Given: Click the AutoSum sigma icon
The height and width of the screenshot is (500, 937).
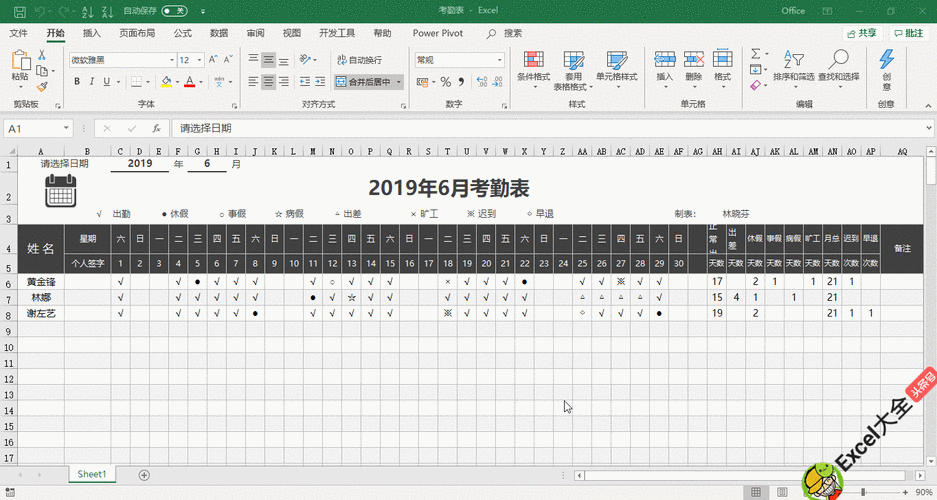Looking at the screenshot, I should click(x=756, y=54).
